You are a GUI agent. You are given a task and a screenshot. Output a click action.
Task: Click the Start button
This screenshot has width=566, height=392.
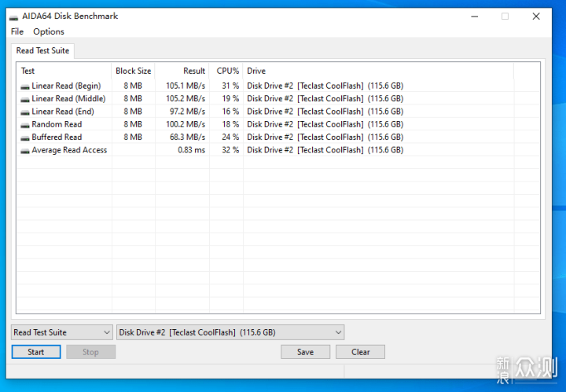(36, 352)
